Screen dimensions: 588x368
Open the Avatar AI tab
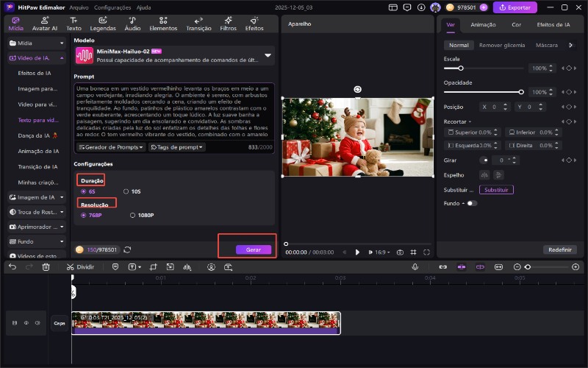point(45,24)
